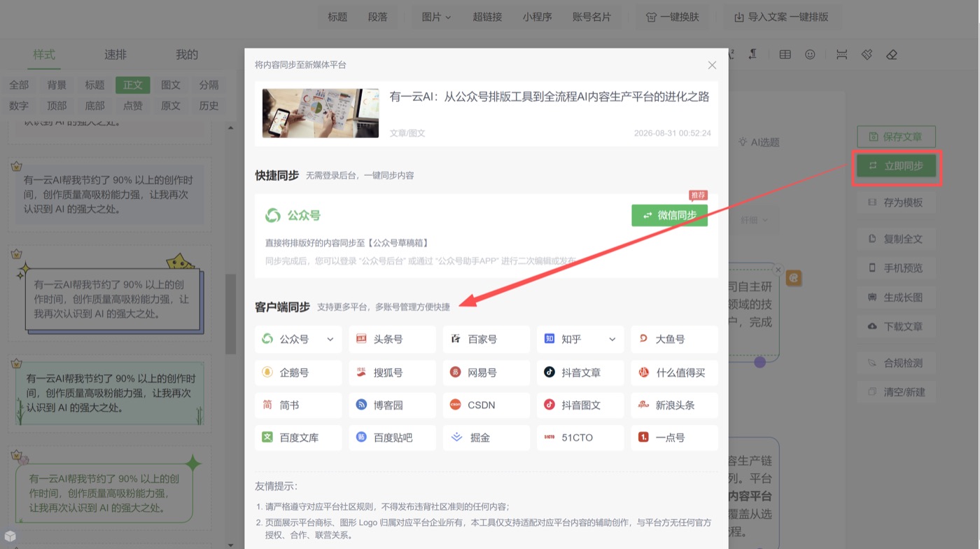Click 存为模板 in right sidebar
Screen dimensions: 980x549
click(896, 202)
